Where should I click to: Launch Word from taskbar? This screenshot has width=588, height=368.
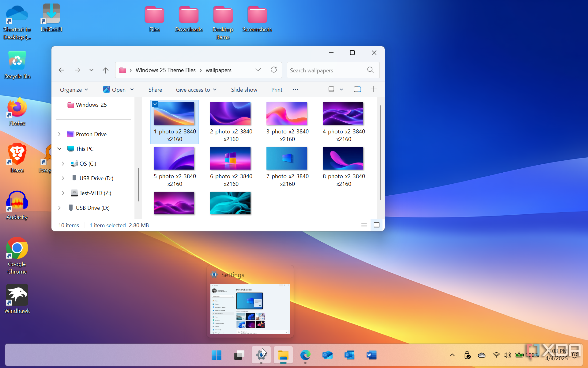click(371, 355)
